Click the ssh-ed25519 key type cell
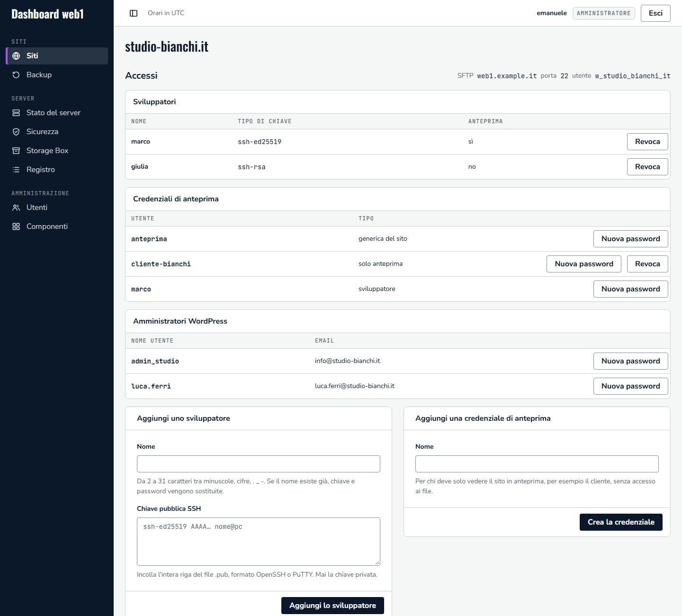Viewport: 682px width, 616px height. (x=260, y=142)
